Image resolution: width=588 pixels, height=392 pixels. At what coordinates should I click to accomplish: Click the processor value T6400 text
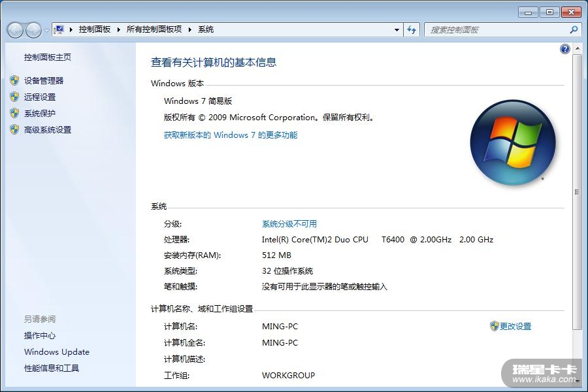393,239
